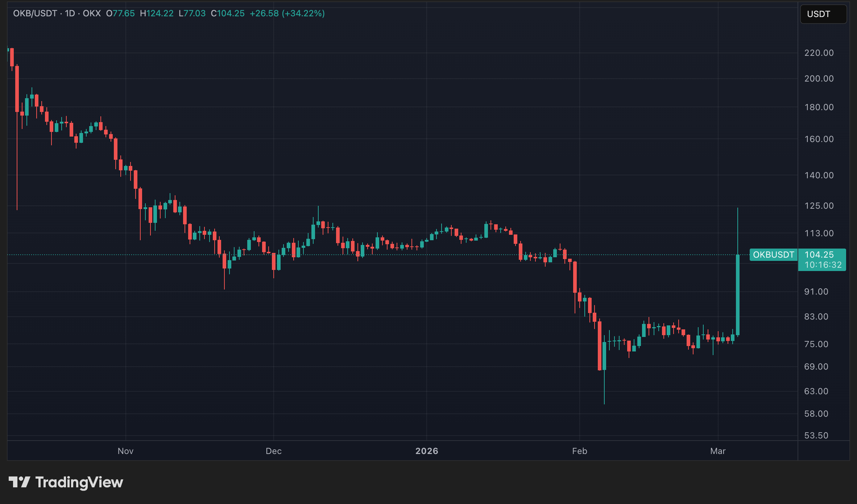Viewport: 857px width, 504px height.
Task: Click the current price tag 104.25
Action: point(819,255)
